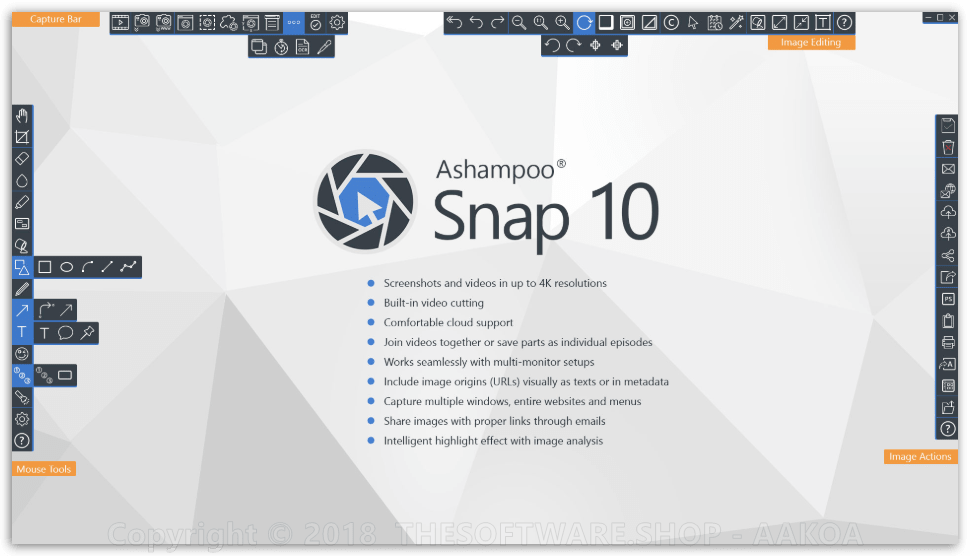970x556 pixels.
Task: Open the smiley stamp tool
Action: tap(22, 354)
